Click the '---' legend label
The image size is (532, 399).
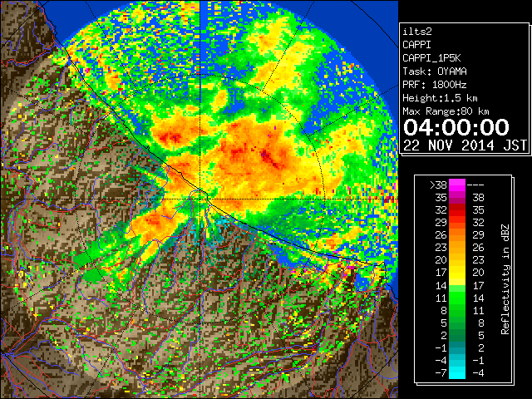[475, 185]
